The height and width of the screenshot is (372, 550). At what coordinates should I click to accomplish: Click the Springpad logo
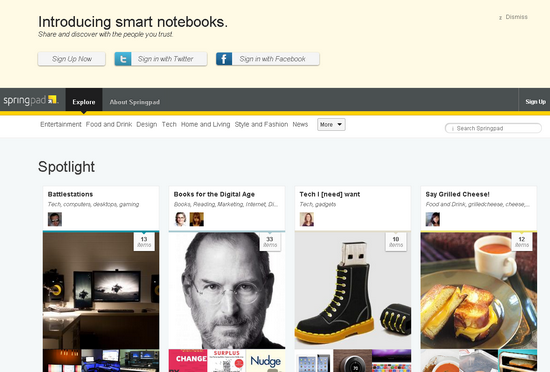click(x=30, y=100)
